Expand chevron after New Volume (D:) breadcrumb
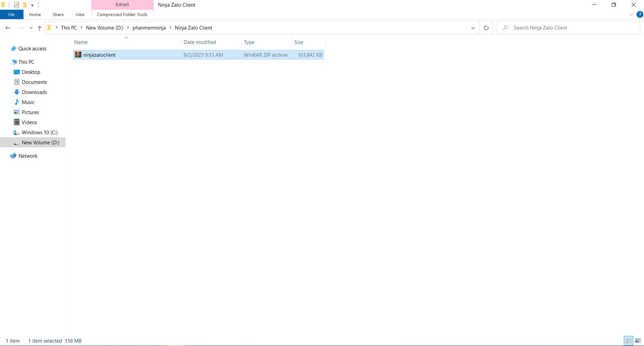This screenshot has height=346, width=644. pyautogui.click(x=128, y=28)
